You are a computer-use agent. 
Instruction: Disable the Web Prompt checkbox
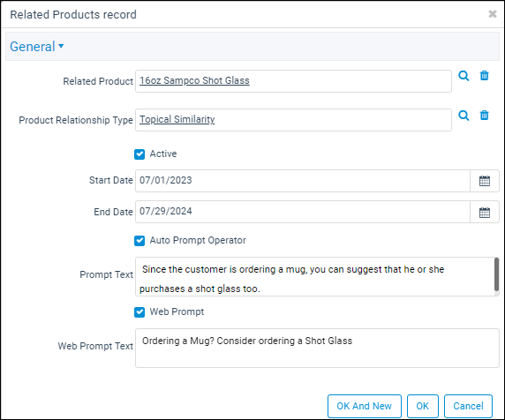139,312
